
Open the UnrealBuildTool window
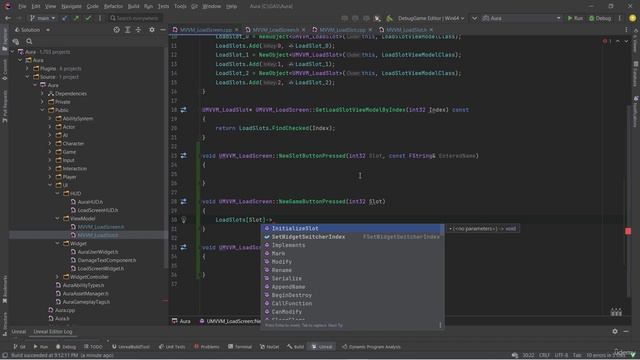(131, 347)
